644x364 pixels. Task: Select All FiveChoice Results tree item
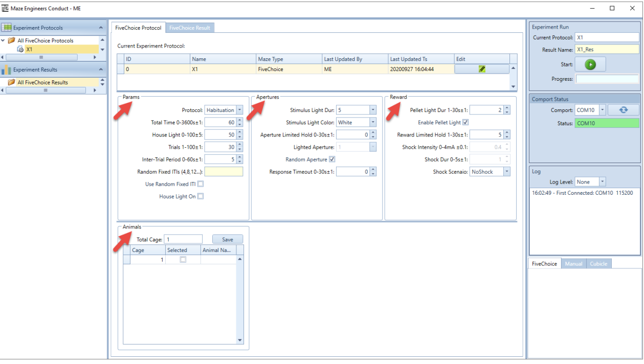tap(42, 82)
